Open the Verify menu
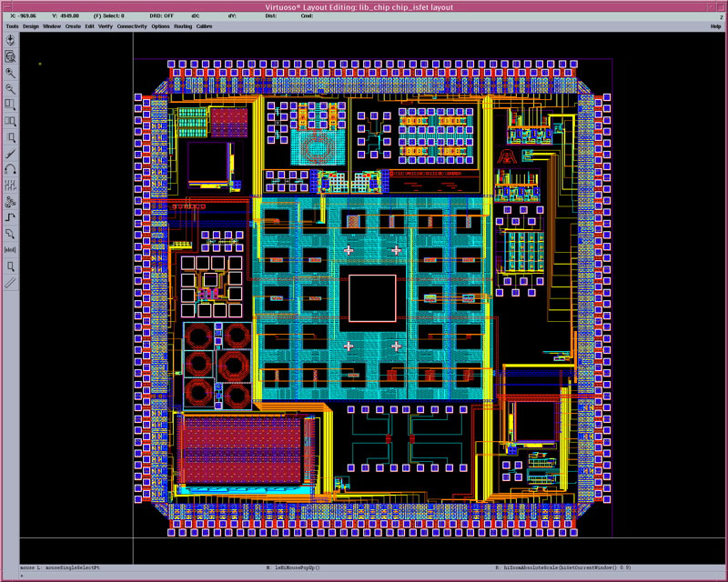The image size is (728, 582). pyautogui.click(x=106, y=26)
